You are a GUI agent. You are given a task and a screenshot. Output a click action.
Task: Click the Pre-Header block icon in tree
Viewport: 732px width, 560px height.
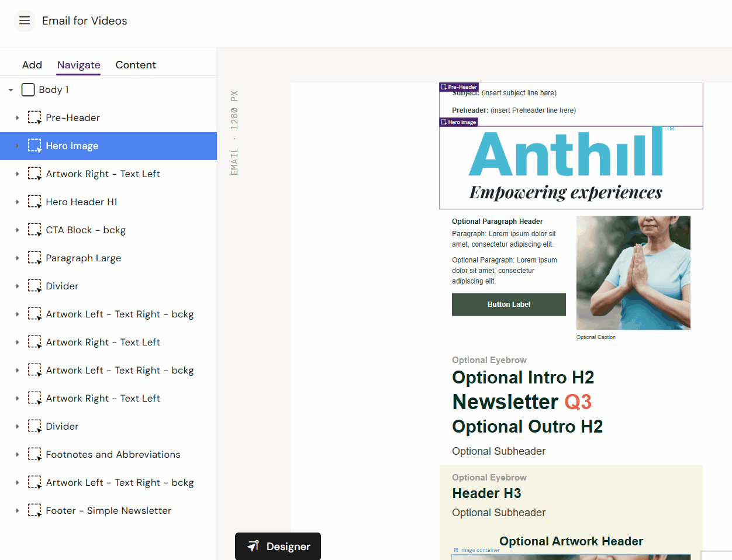(x=34, y=118)
